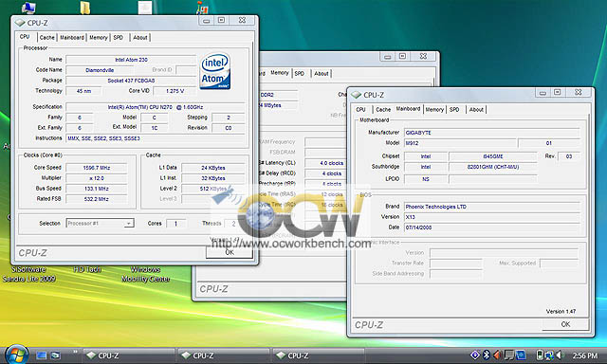Open the Windows Start menu orb

pyautogui.click(x=16, y=355)
